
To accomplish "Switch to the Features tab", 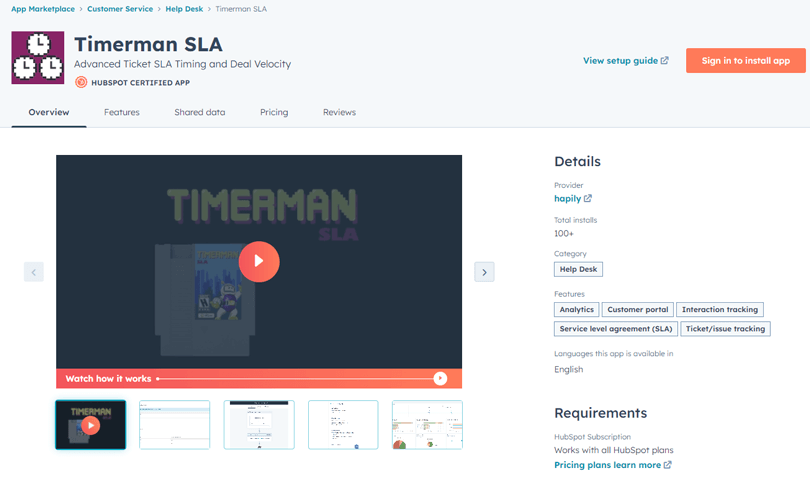I will click(121, 112).
